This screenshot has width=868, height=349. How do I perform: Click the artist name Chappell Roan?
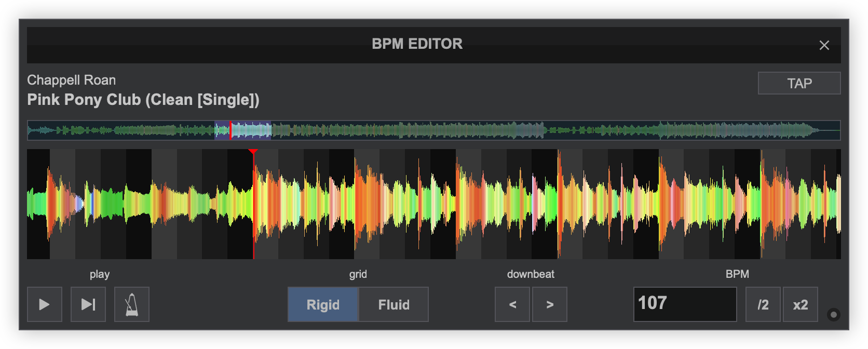click(71, 80)
